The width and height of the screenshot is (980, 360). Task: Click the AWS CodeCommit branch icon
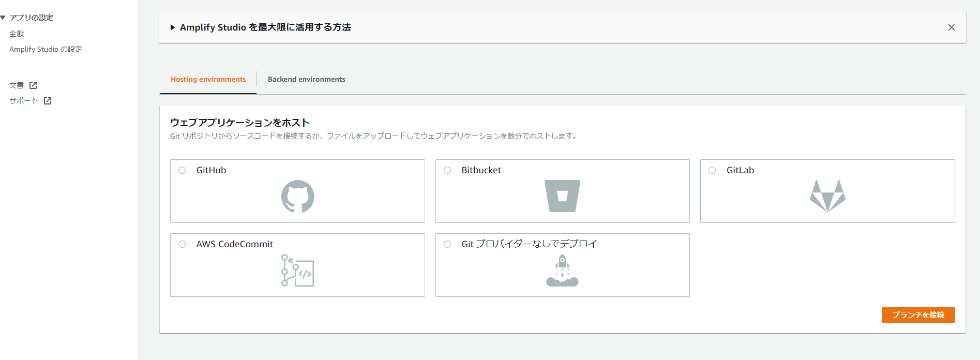[297, 270]
